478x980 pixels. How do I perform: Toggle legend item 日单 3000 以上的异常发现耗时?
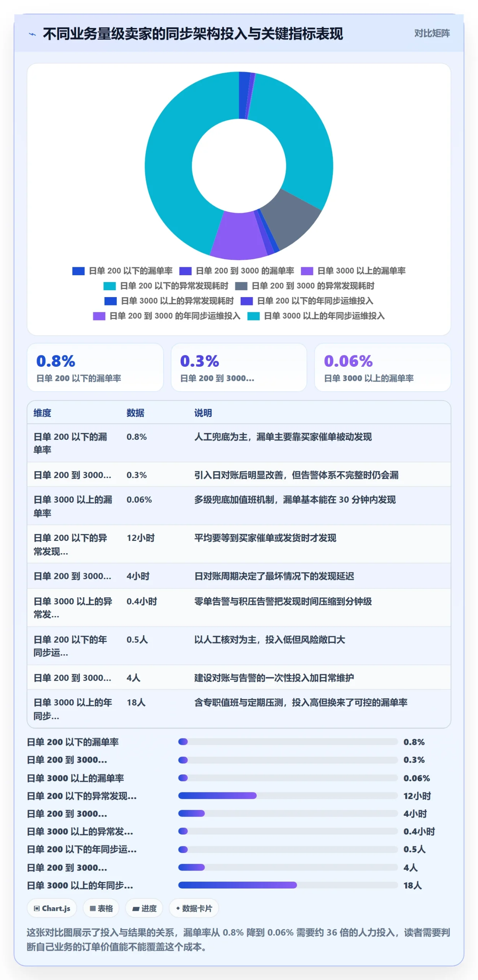[169, 301]
